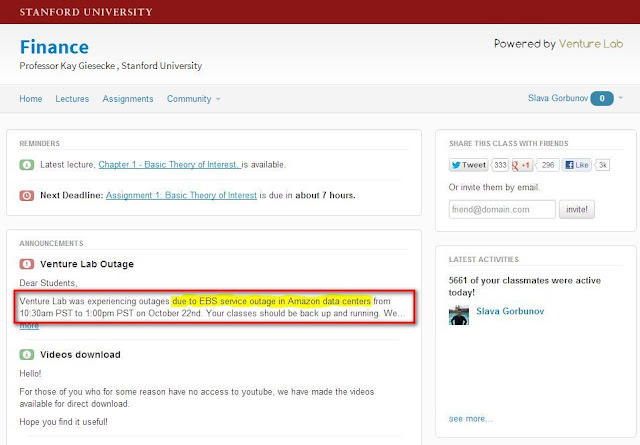Open the Assignments tab
Viewport: 640px width, 445px height.
point(128,99)
